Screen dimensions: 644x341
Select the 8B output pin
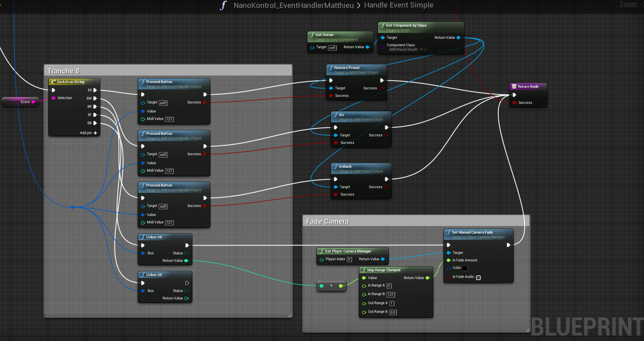[x=95, y=123]
